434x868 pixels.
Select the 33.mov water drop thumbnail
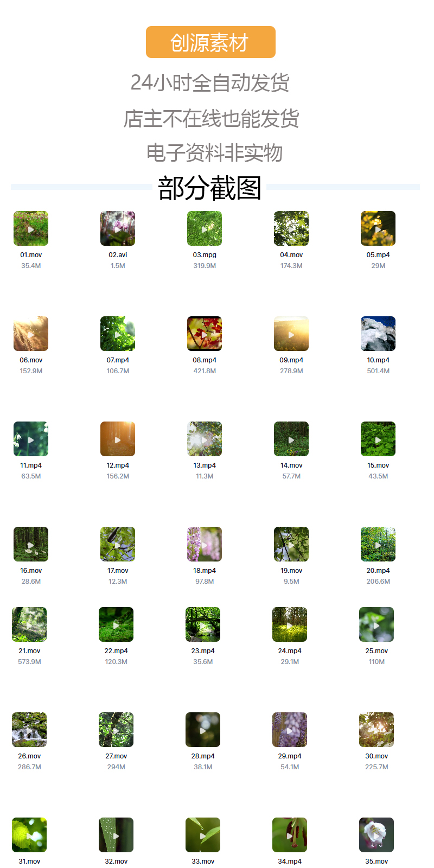(203, 835)
